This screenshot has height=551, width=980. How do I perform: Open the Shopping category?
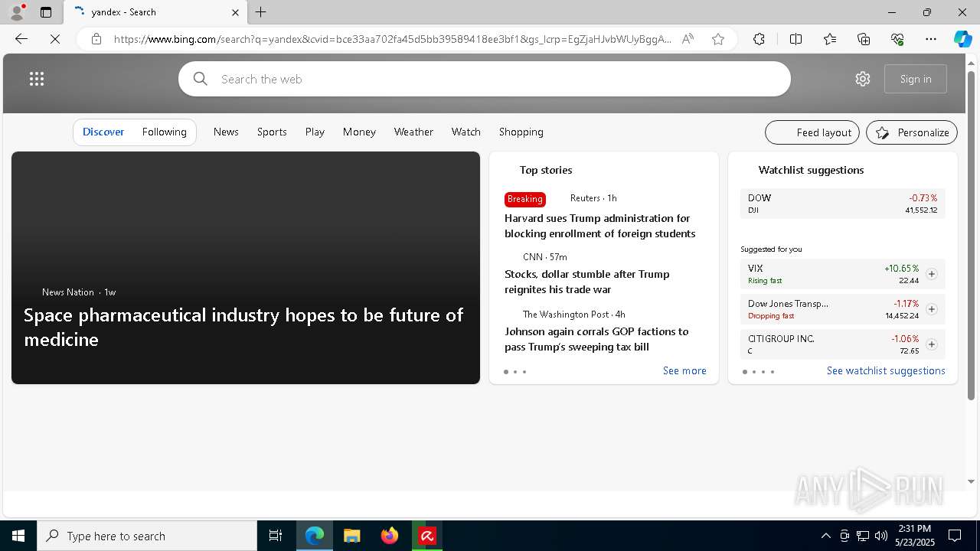click(521, 132)
